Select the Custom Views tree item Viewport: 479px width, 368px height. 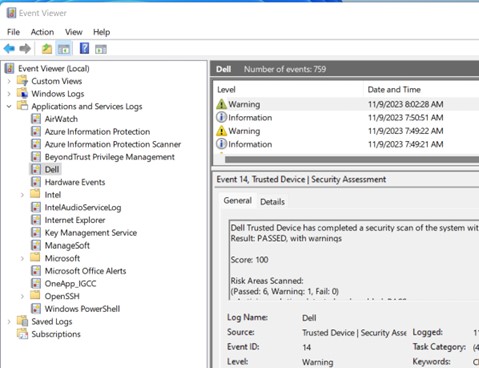(57, 81)
